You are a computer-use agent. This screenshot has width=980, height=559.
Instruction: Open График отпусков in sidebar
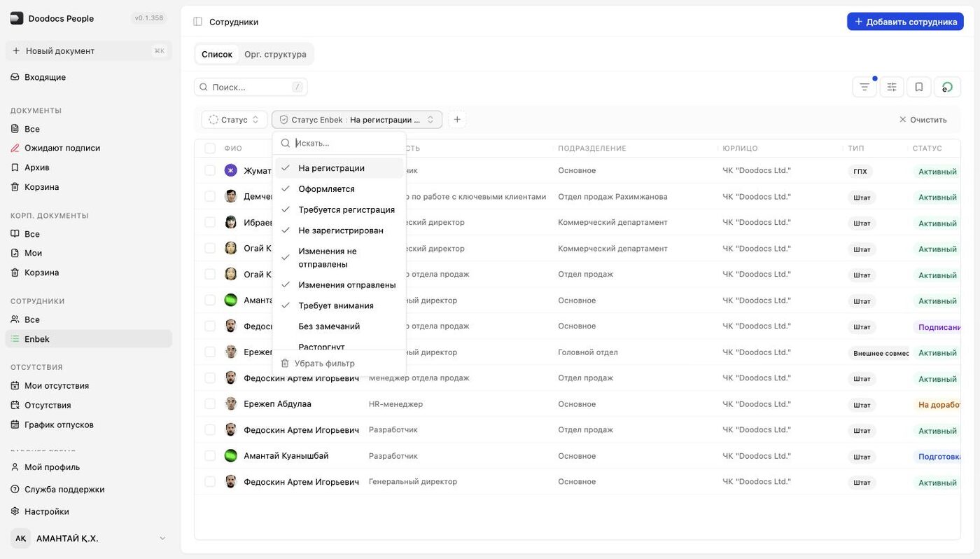click(x=88, y=425)
